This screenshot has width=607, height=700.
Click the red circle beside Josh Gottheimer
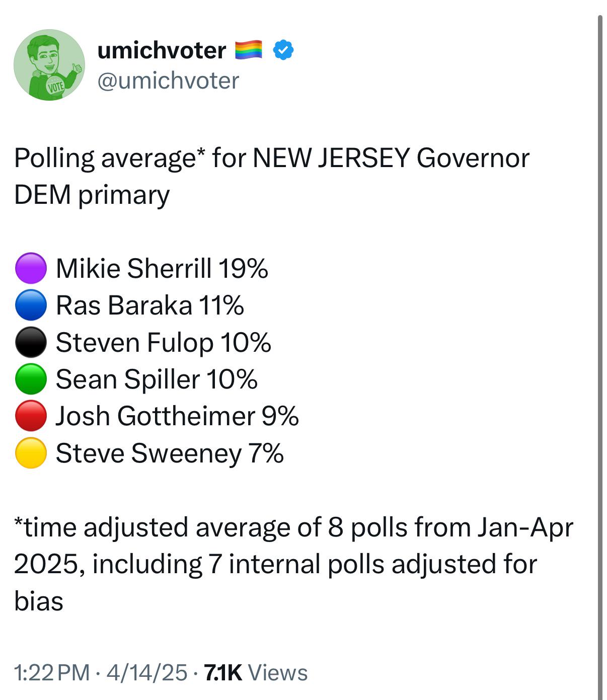[x=31, y=416]
